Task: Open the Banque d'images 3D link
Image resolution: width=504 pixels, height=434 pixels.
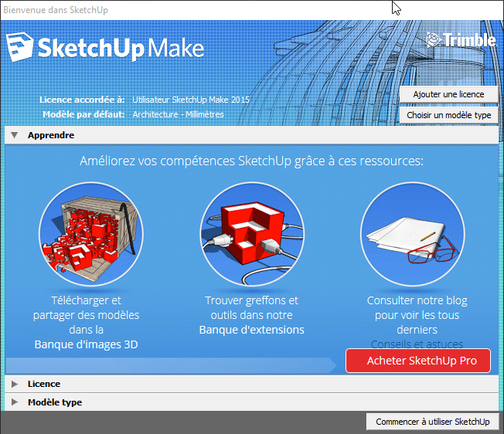Action: pos(86,344)
